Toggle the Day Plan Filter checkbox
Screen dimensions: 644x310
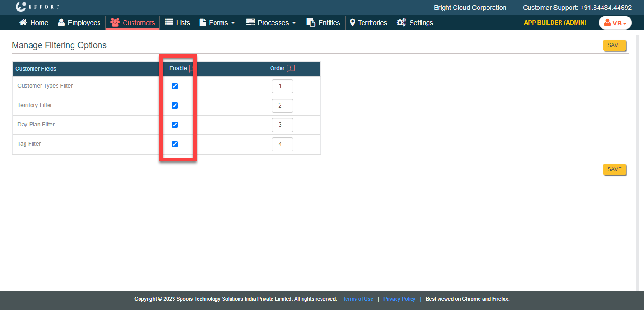[174, 125]
